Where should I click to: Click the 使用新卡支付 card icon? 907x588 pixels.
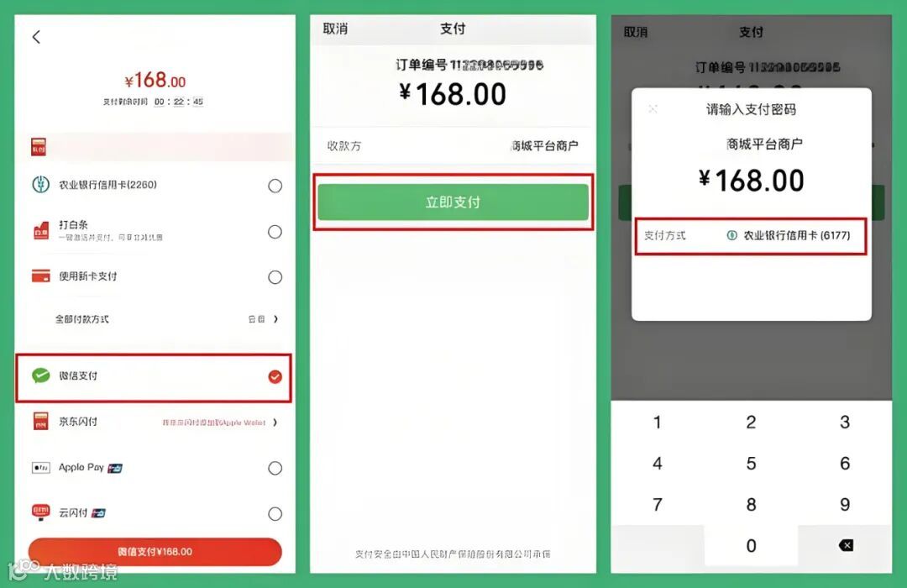(x=40, y=276)
